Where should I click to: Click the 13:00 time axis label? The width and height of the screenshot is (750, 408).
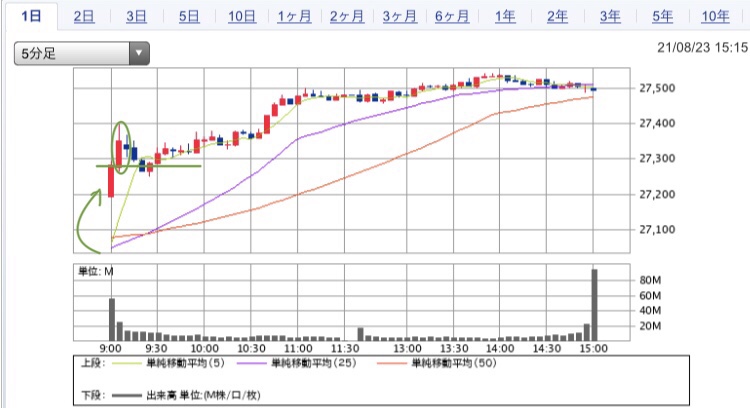tap(407, 348)
